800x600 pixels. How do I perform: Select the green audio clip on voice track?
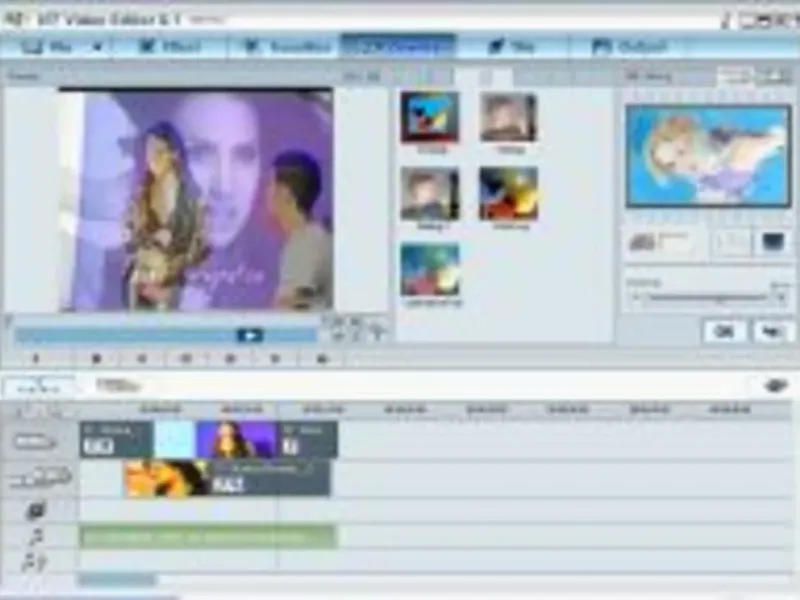(208, 537)
